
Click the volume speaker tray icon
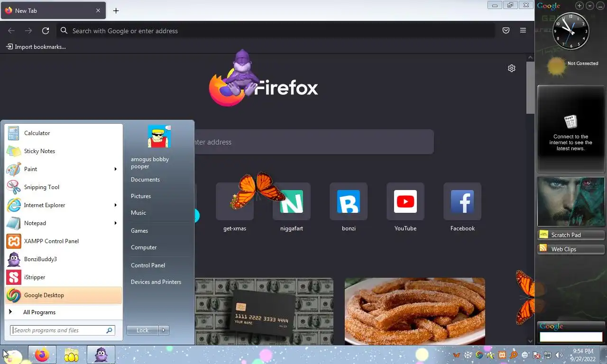(x=559, y=355)
